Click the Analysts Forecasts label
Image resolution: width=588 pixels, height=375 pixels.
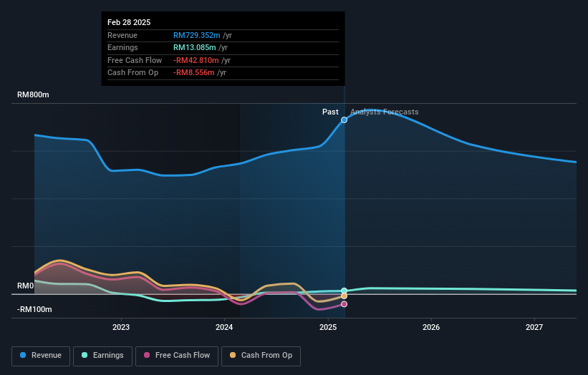click(385, 112)
